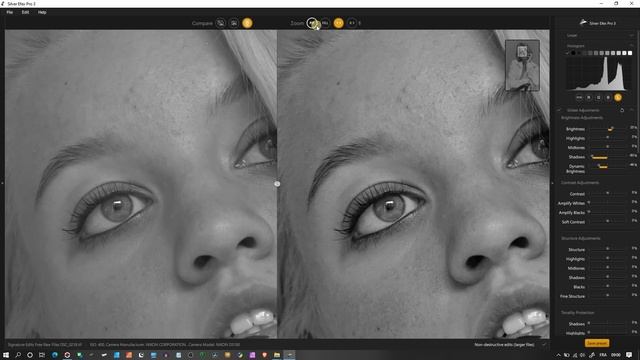The width and height of the screenshot is (640, 360).
Task: Collapse the Global Adjustments section
Action: coord(631,110)
